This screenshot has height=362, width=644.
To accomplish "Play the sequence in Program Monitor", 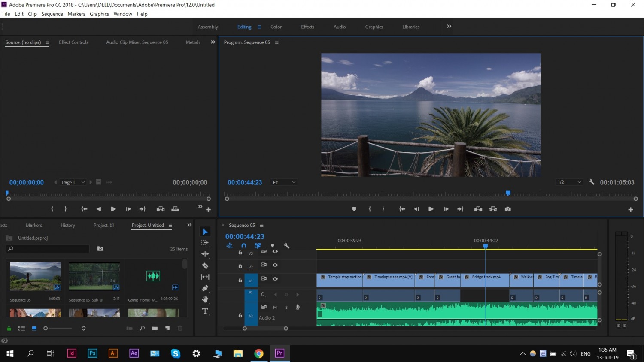I will (x=431, y=209).
